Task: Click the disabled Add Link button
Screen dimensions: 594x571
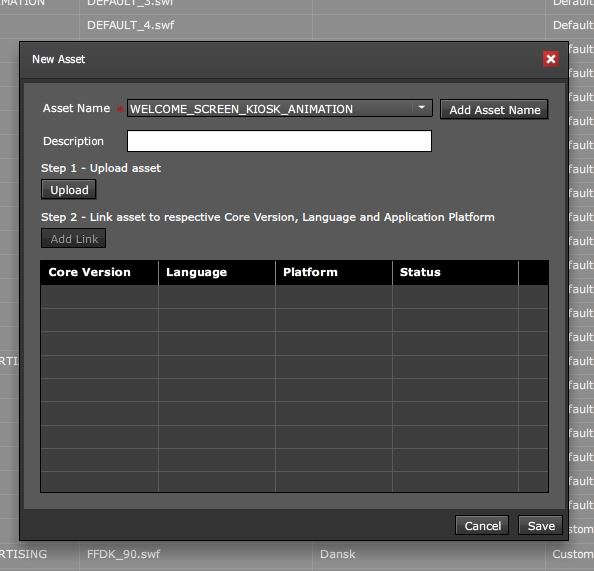Action: coord(73,238)
